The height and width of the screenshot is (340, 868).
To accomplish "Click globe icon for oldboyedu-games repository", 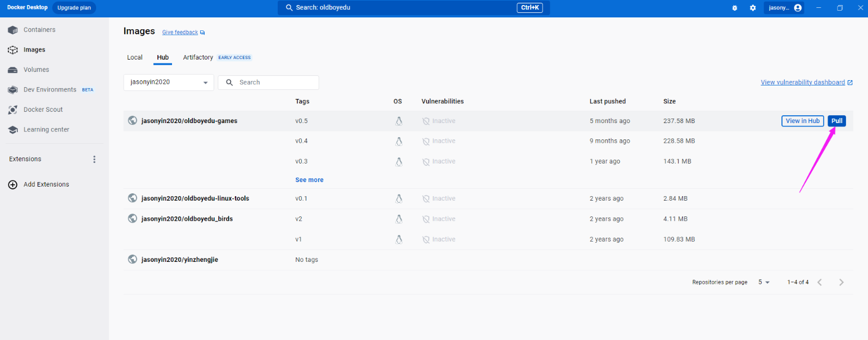I will [133, 120].
